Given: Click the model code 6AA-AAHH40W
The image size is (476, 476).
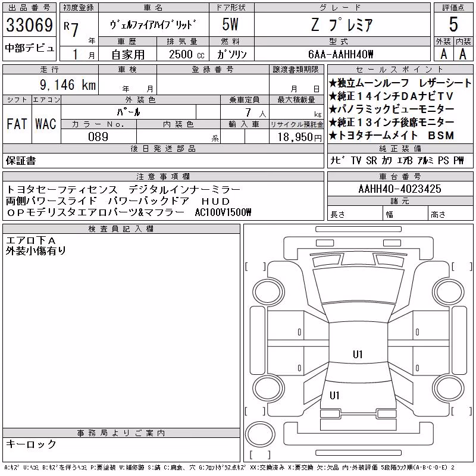Looking at the screenshot, I should (x=340, y=54).
